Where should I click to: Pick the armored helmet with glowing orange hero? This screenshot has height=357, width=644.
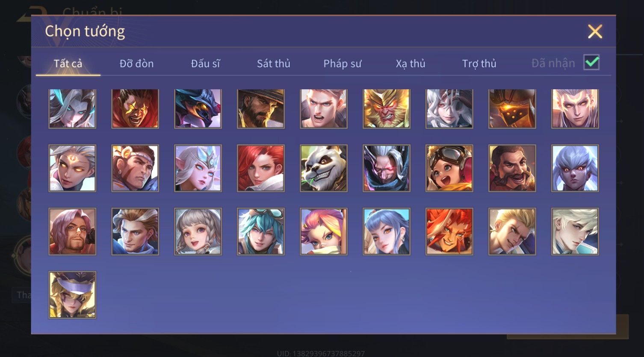[x=512, y=109]
